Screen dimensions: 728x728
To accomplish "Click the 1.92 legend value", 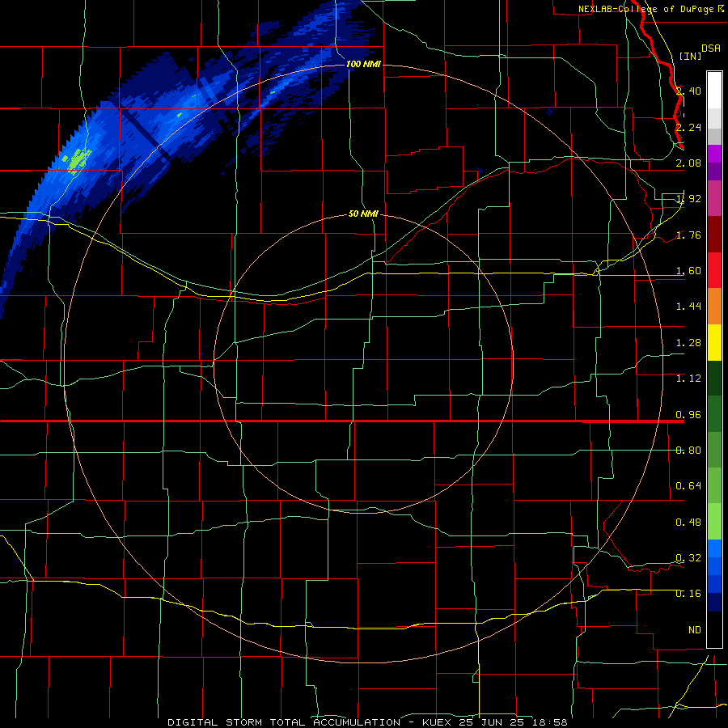I will click(688, 199).
